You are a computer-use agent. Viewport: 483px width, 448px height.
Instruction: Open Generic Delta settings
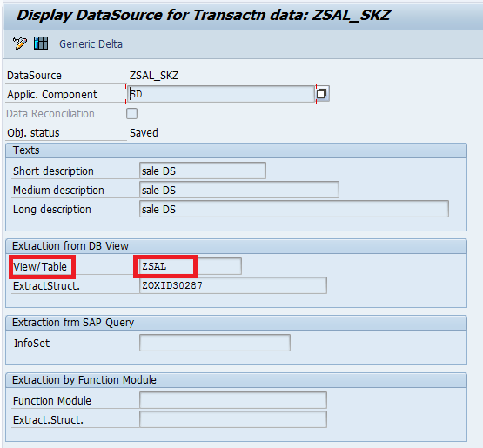pyautogui.click(x=91, y=44)
